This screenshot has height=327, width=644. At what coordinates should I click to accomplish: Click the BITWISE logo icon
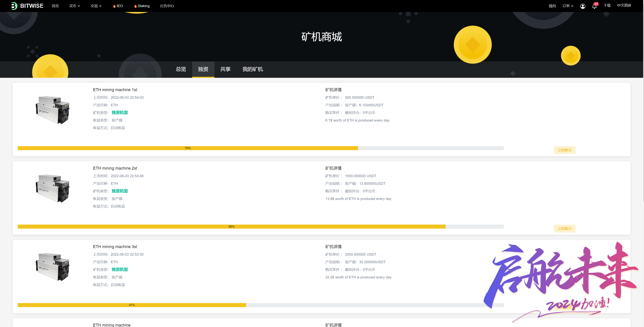tap(14, 6)
